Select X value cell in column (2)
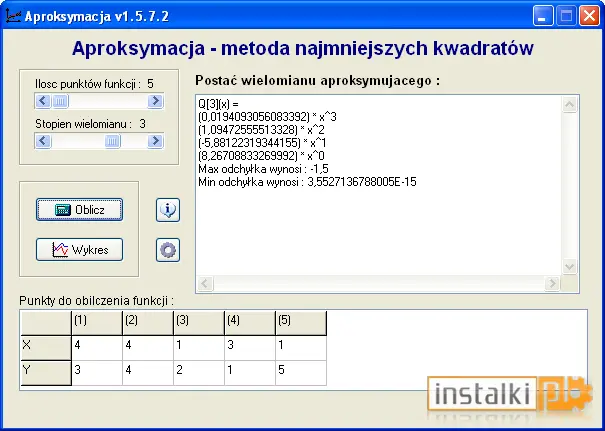The image size is (605, 431). coord(148,348)
